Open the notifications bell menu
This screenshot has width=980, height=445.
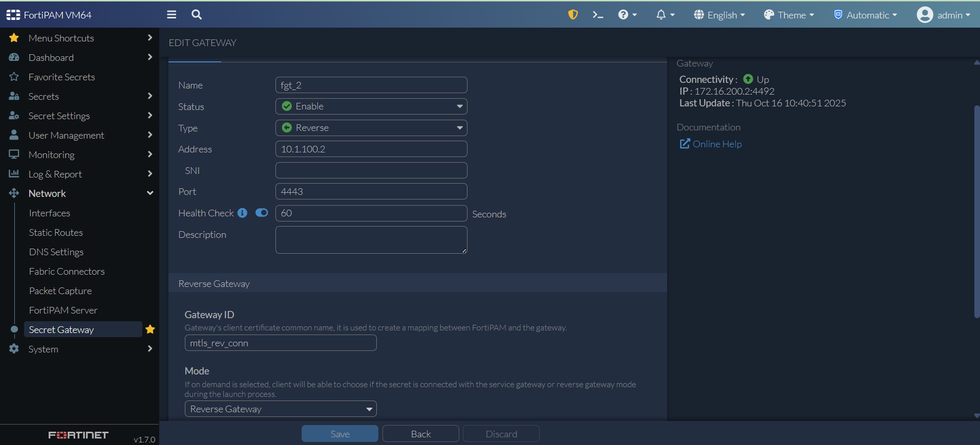click(665, 15)
